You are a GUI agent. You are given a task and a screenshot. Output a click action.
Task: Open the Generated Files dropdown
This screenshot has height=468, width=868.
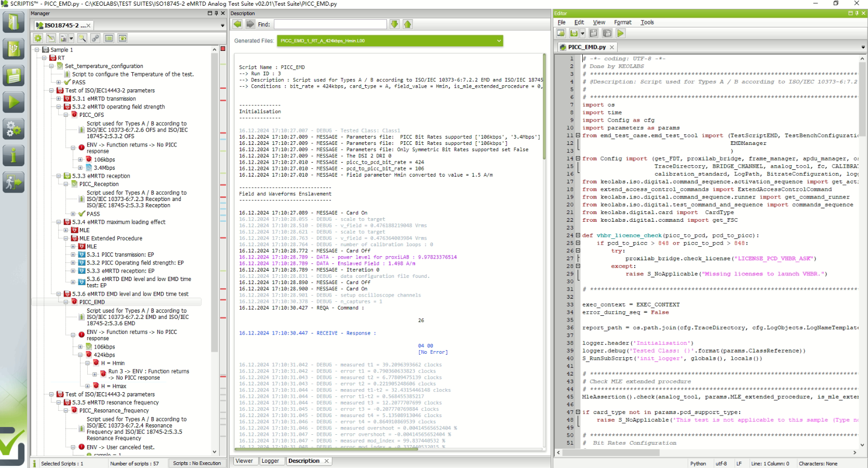click(499, 41)
